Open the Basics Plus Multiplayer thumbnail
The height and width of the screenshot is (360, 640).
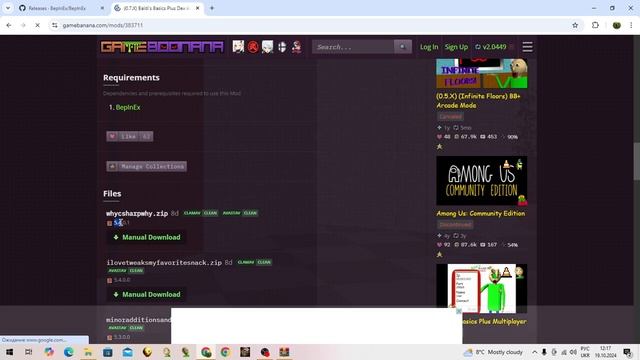tap(482, 289)
